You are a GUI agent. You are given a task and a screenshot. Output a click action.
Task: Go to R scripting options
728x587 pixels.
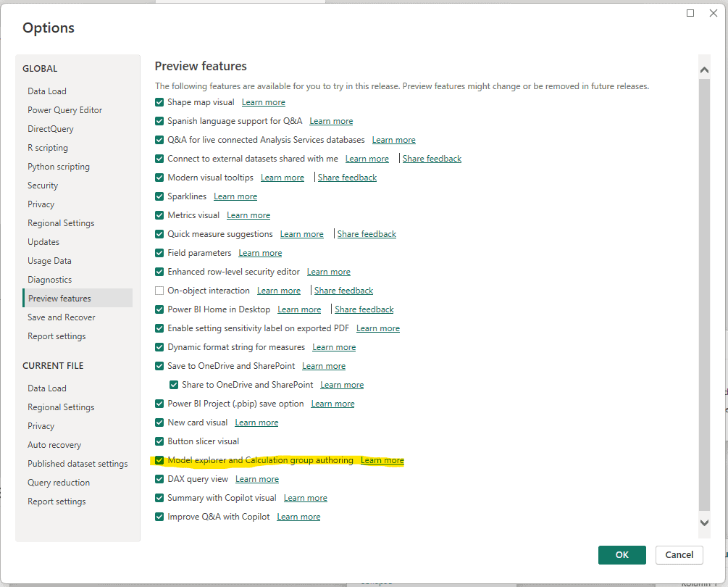click(47, 148)
